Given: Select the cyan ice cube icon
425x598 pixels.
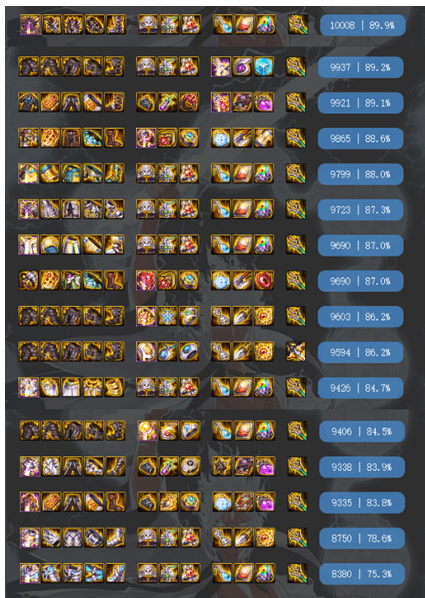Looking at the screenshot, I should tap(264, 67).
